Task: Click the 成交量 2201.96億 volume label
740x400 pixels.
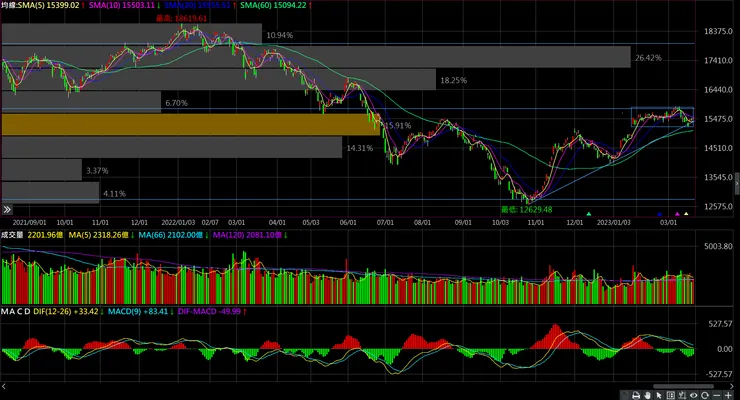Action: tap(32, 235)
